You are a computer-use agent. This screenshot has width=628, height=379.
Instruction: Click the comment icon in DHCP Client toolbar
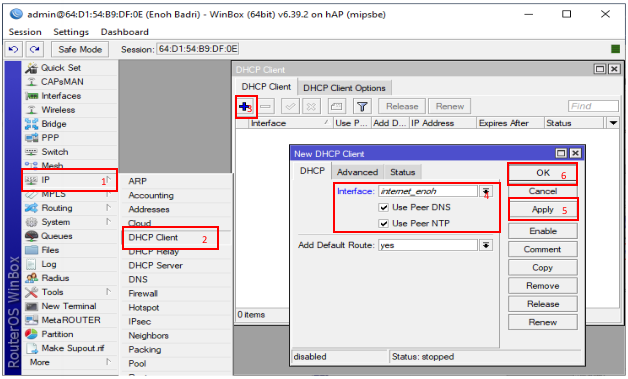[337, 107]
